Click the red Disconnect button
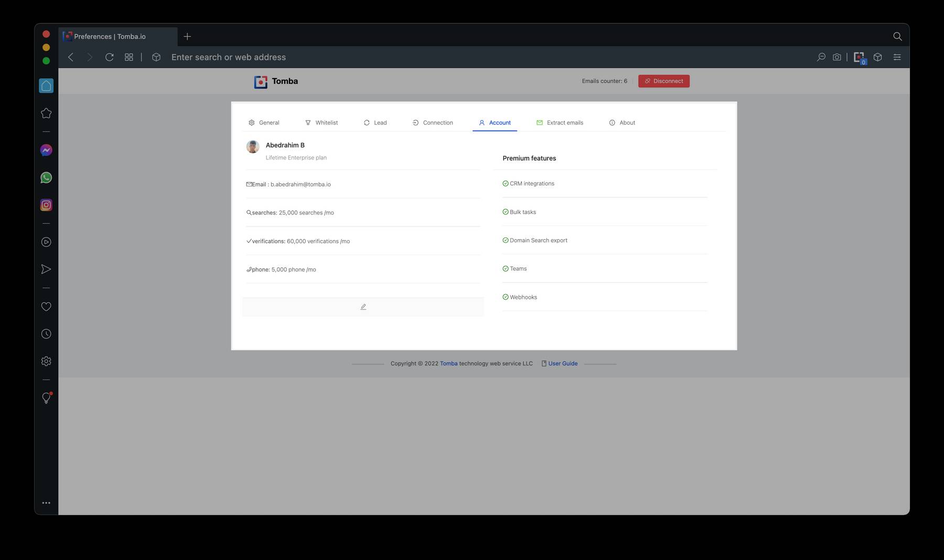The image size is (944, 560). coord(664,81)
